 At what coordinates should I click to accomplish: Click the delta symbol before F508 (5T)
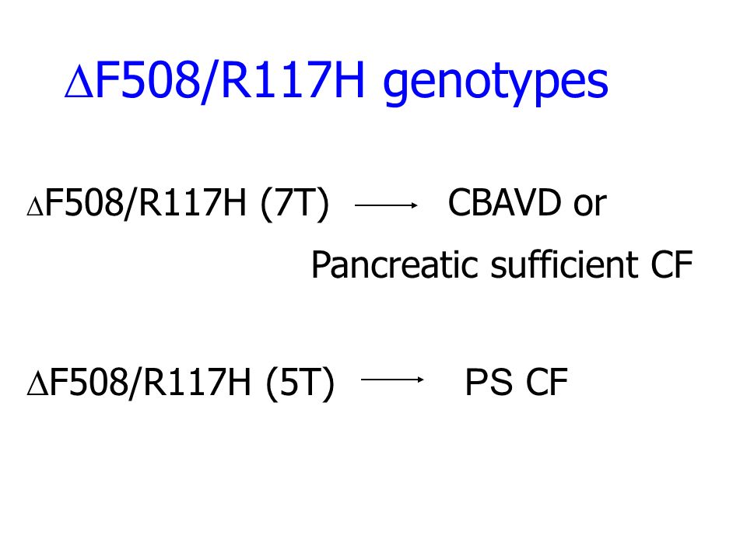coord(37,383)
